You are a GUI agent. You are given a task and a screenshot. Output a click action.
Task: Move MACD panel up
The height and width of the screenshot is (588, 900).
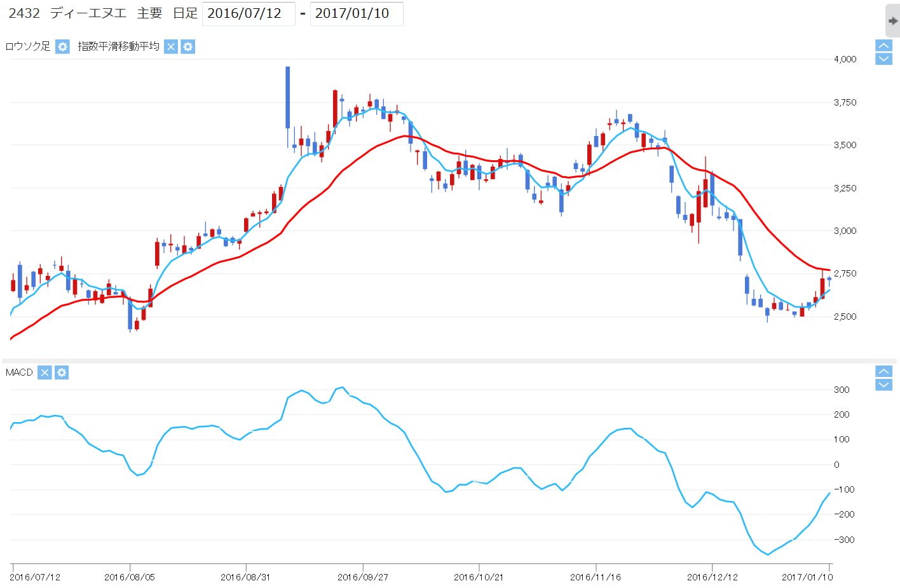[884, 371]
